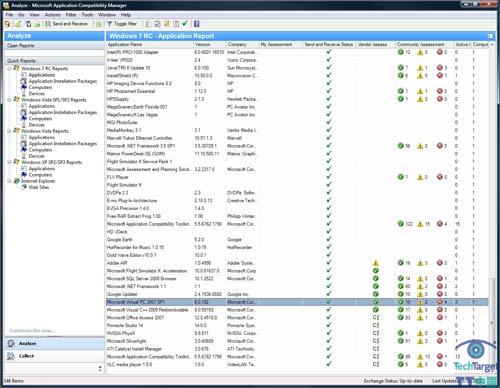The width and height of the screenshot is (500, 388).
Task: Sort by the My Assessment column header
Action: (x=281, y=44)
